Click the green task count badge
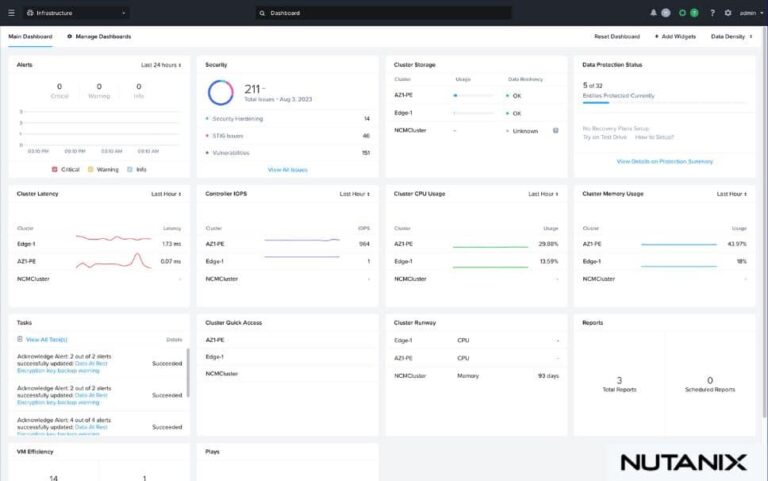 pyautogui.click(x=694, y=13)
